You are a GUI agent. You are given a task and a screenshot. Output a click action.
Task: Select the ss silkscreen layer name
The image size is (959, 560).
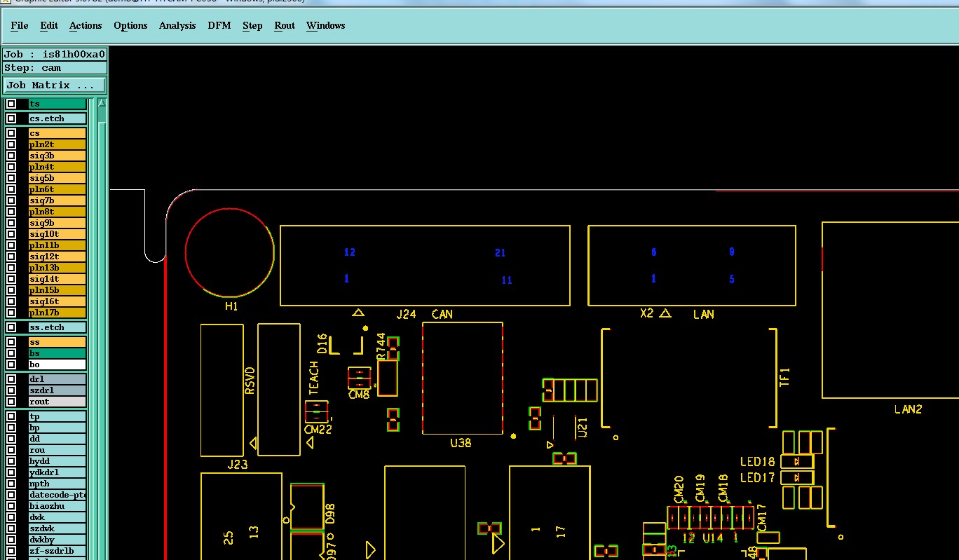click(57, 342)
